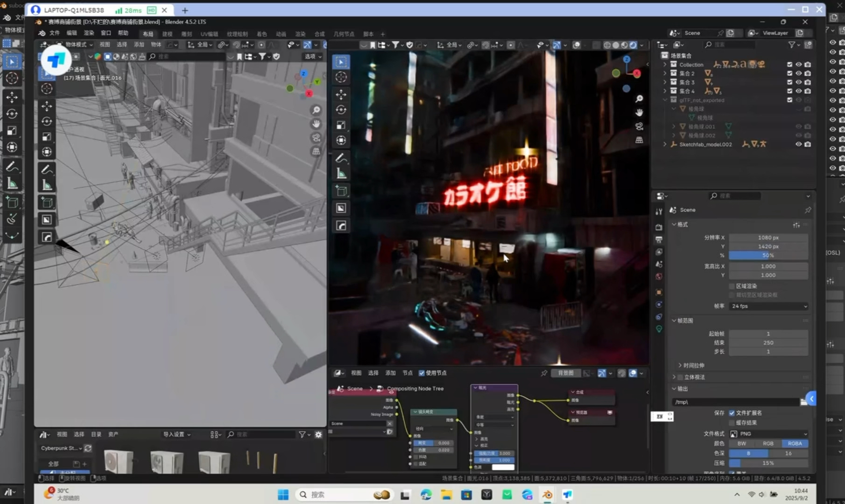Open the View Layer properties tab
845x504 pixels.
click(x=659, y=252)
